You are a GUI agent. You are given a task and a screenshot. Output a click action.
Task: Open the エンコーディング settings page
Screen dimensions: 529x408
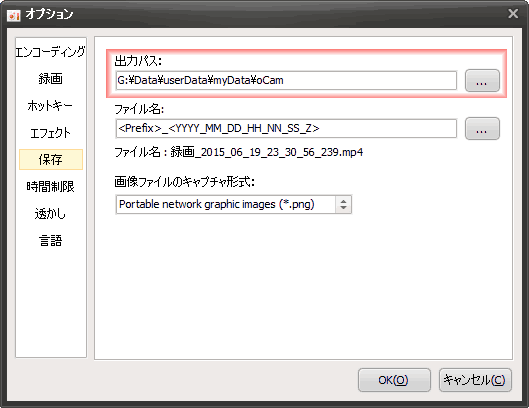[51, 52]
